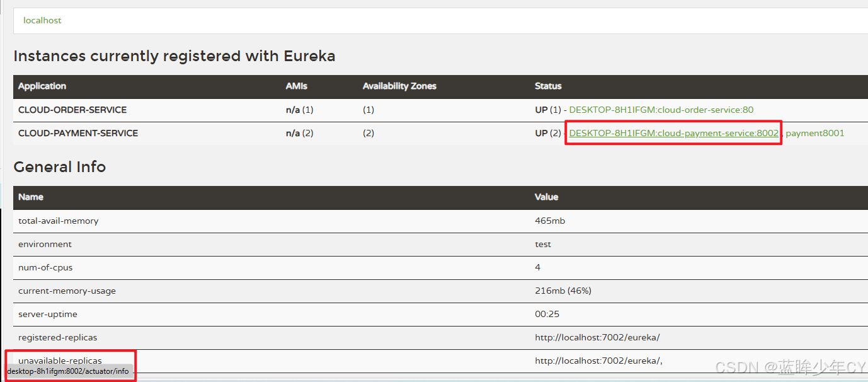This screenshot has width=868, height=382.
Task: Select n/a (2) AMI cell of payment service
Action: point(300,133)
